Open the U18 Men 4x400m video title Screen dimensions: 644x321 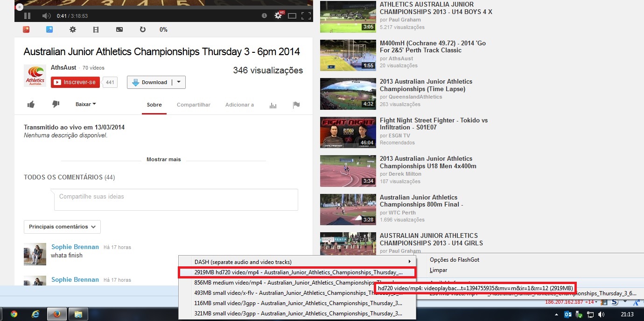tap(428, 162)
